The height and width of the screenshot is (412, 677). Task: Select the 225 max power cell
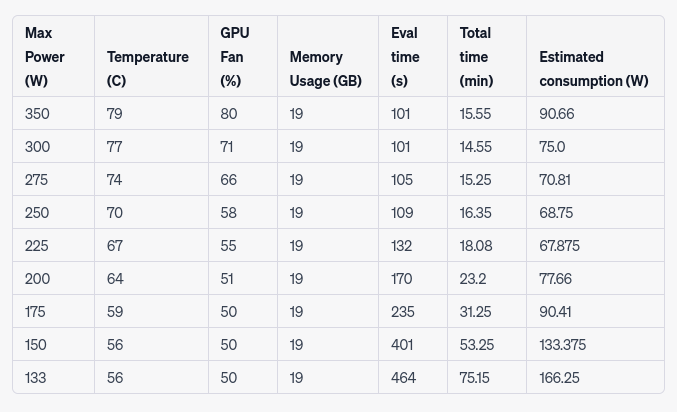[37, 246]
